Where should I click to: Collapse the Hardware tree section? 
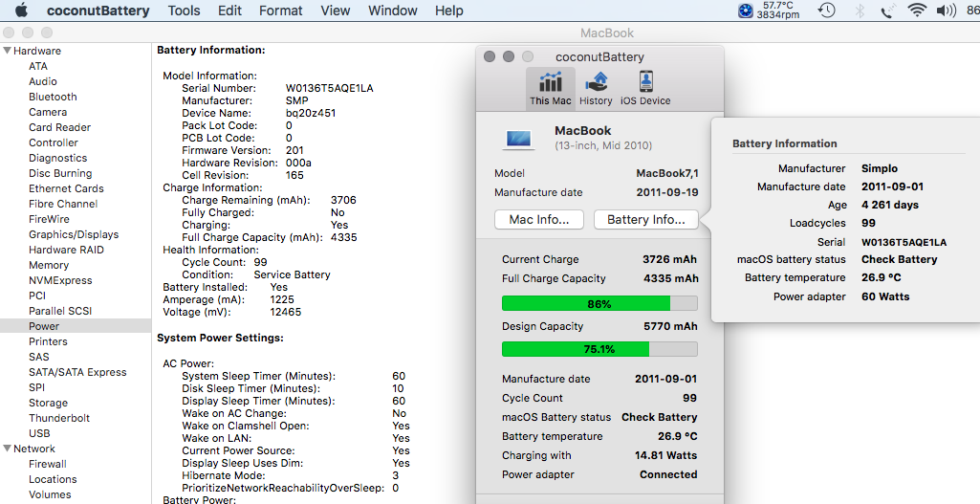point(7,51)
